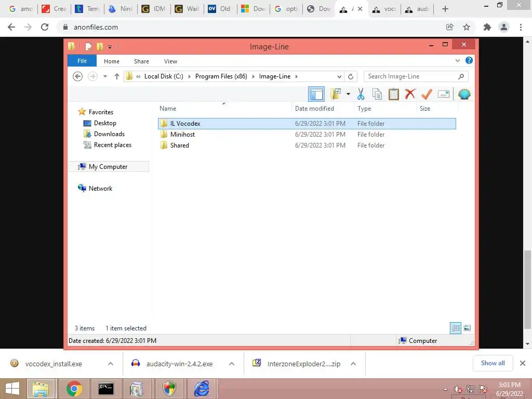Select Favorites in navigation pane
Screen dimensions: 532x399
pos(101,112)
